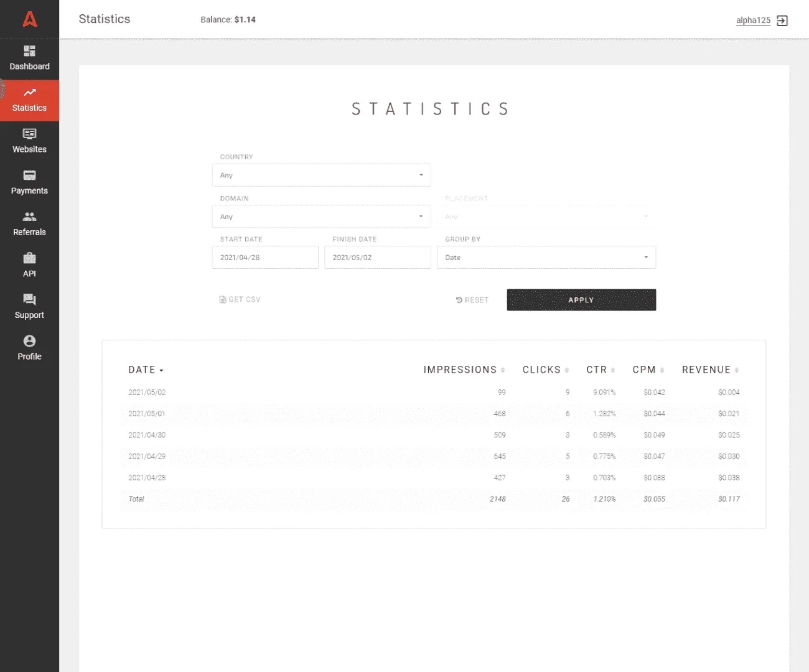Click the CLICKS column header
The height and width of the screenshot is (672, 809).
point(541,370)
